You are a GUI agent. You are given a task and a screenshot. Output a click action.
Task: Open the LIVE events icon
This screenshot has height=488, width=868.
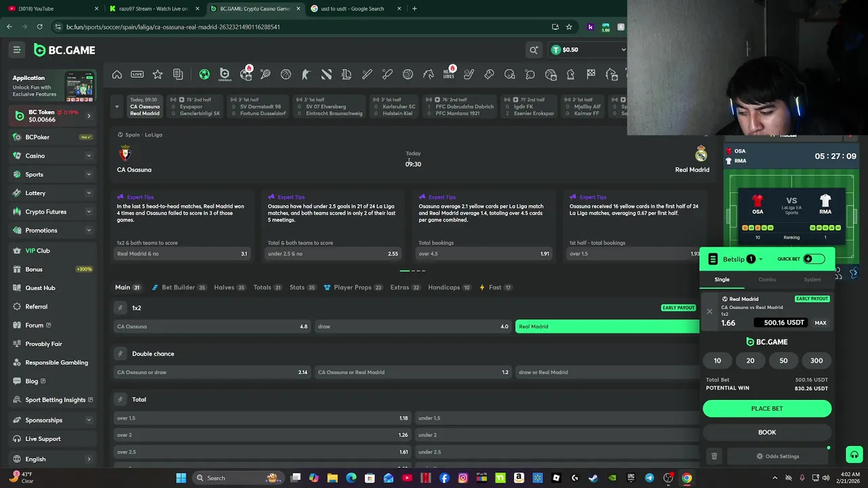click(137, 75)
